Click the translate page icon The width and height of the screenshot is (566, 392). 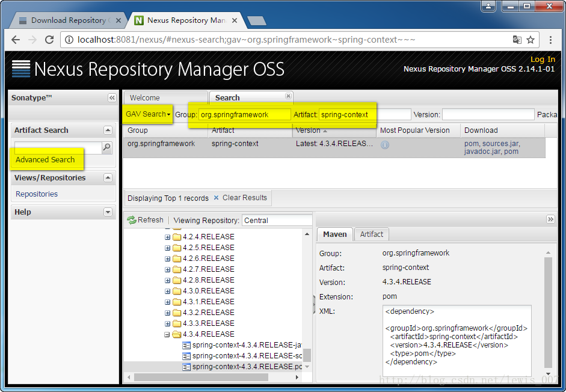click(517, 40)
